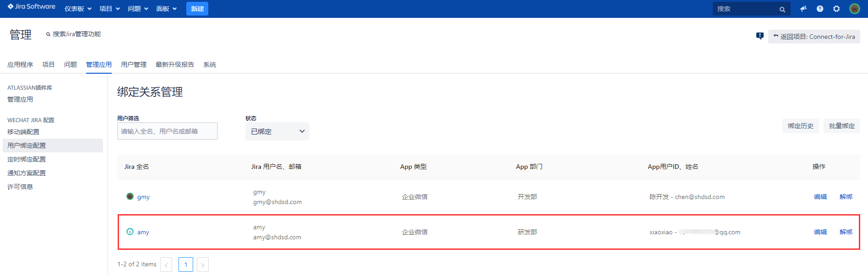The height and width of the screenshot is (275, 868).
Task: Click the 批量绑定 button
Action: pos(841,126)
